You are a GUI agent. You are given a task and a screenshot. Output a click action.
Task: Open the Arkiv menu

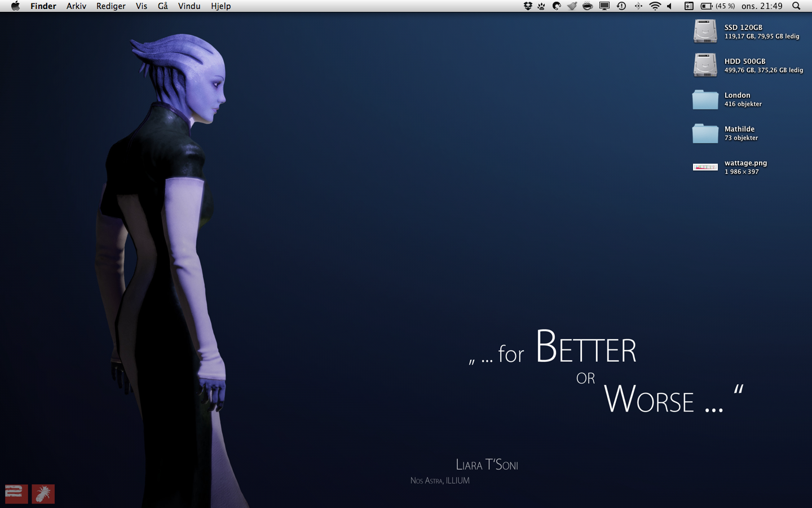(x=76, y=6)
